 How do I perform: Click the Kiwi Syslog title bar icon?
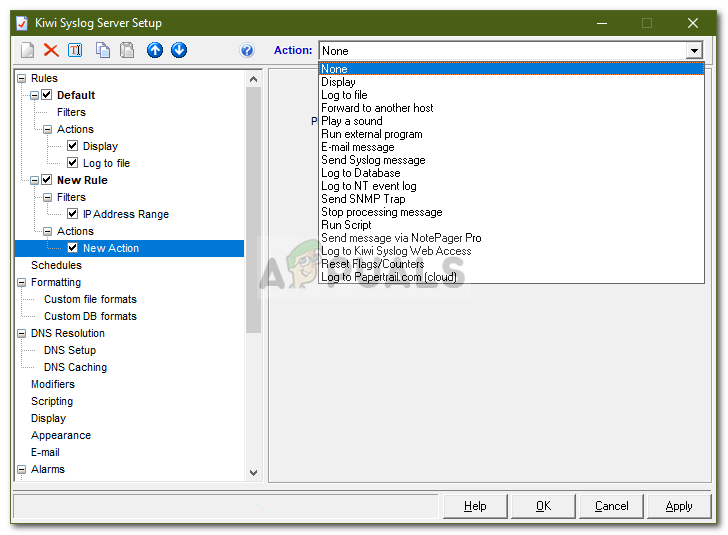coord(22,23)
